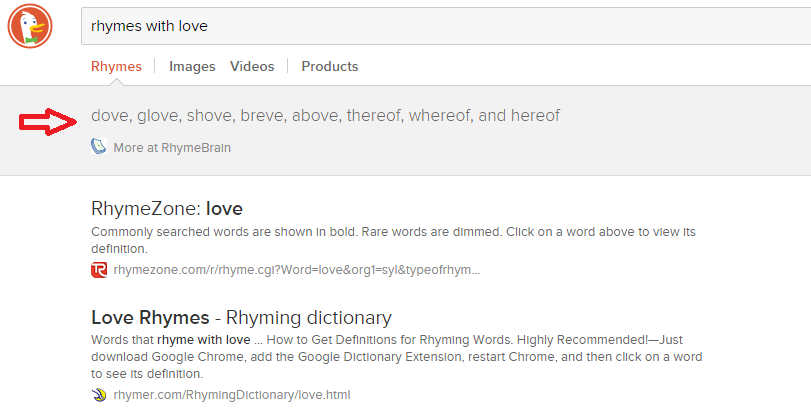
Task: Select the Rhymes tab
Action: (x=116, y=67)
